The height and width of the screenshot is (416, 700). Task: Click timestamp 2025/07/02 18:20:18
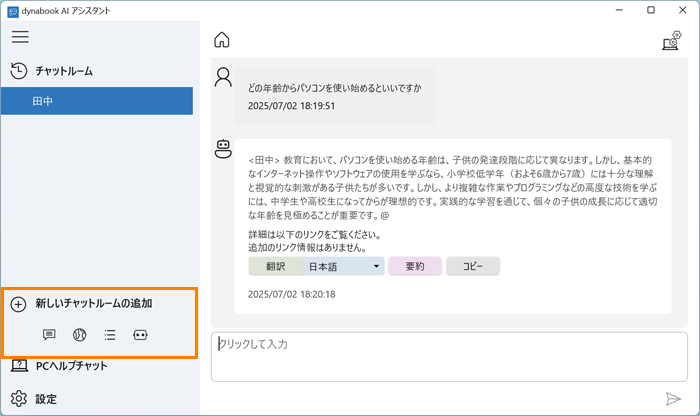(x=292, y=294)
